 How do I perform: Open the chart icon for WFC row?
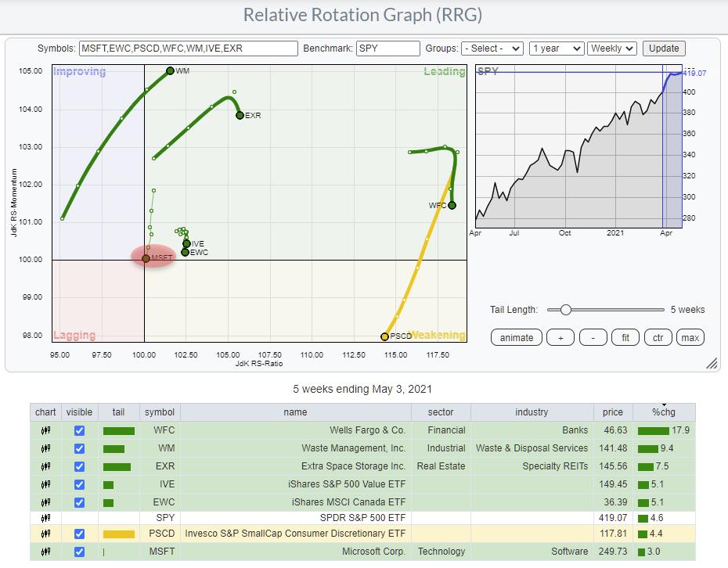[45, 430]
